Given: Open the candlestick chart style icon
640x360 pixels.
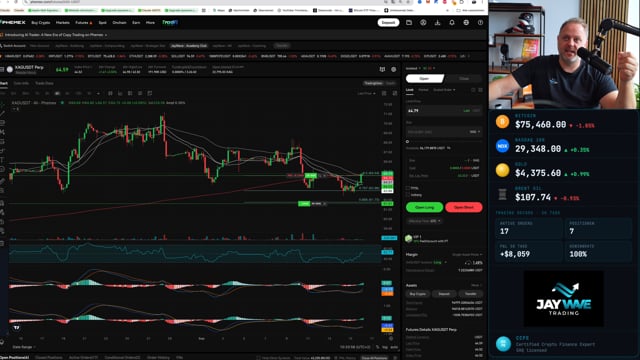Looking at the screenshot, I should pos(110,93).
